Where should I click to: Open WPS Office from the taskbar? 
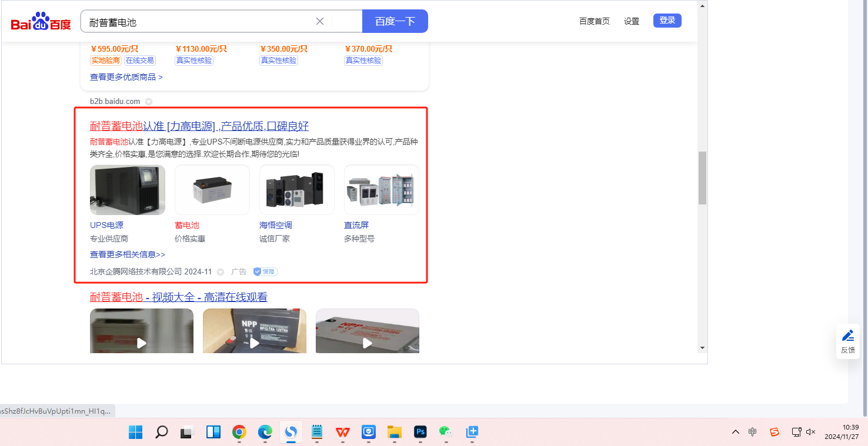pos(342,432)
